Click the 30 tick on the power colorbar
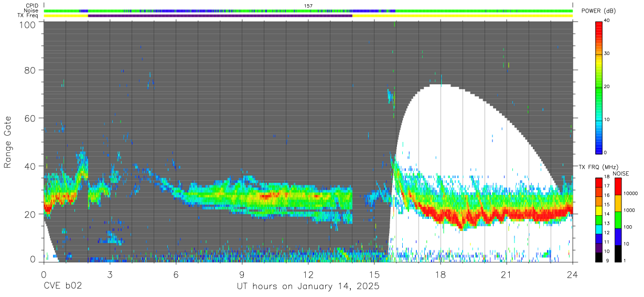644x297 pixels. [606, 53]
